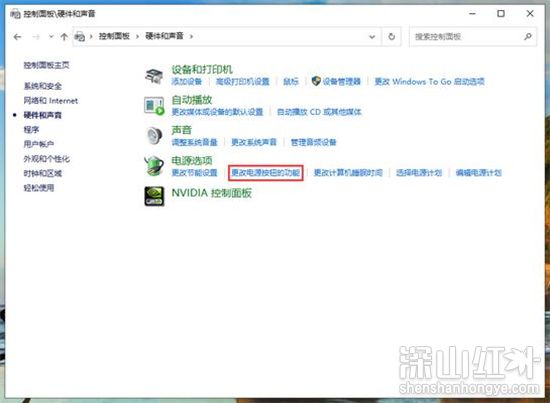The width and height of the screenshot is (550, 403).
Task: Select 程序 in the sidebar
Action: 31,129
